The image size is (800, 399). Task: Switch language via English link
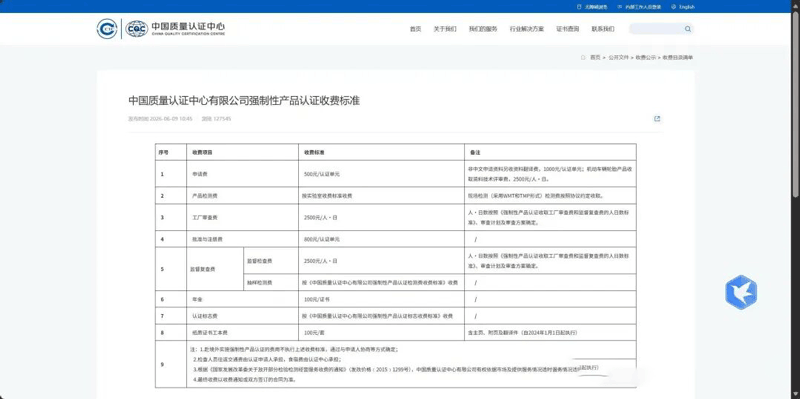pos(687,7)
